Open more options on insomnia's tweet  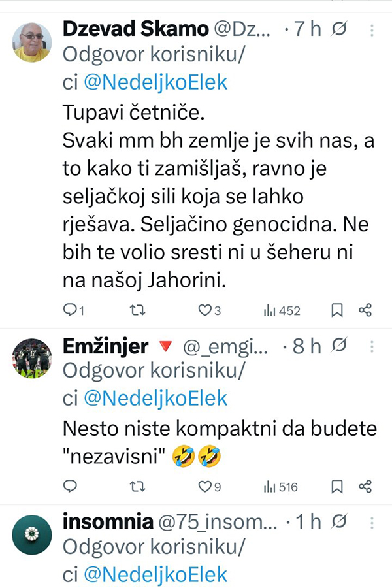point(372,523)
